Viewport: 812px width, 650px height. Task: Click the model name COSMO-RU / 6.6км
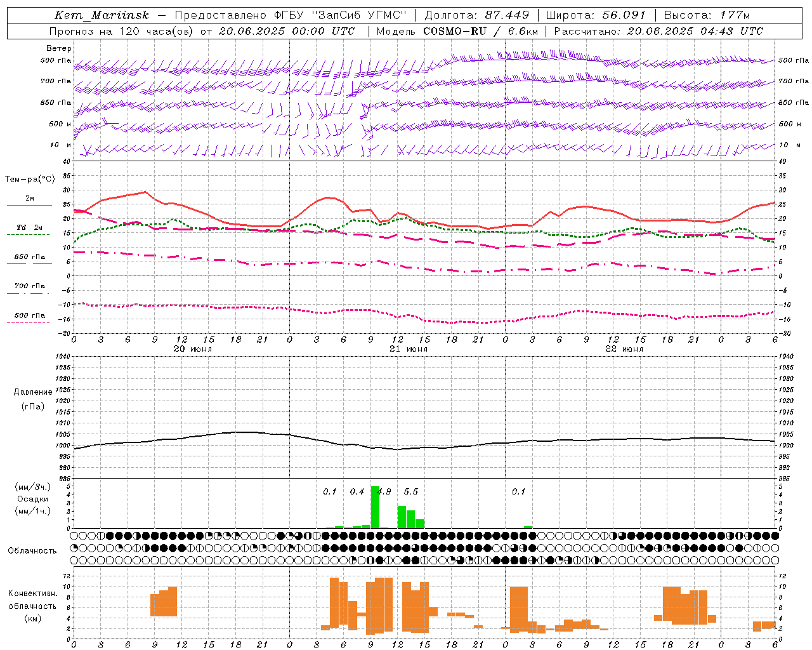481,31
